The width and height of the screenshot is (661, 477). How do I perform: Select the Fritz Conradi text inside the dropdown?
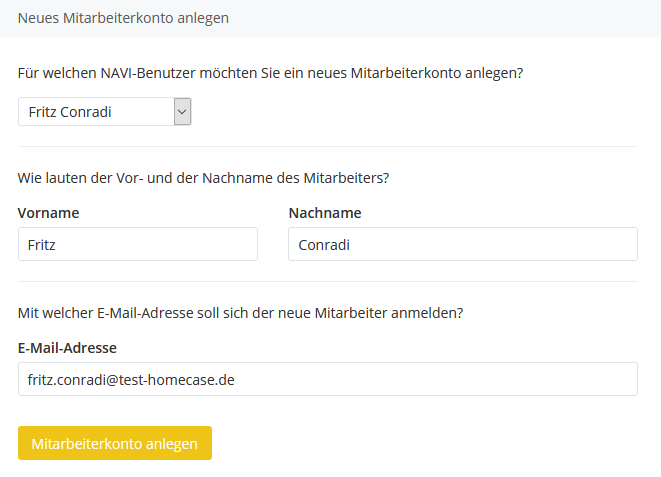70,112
